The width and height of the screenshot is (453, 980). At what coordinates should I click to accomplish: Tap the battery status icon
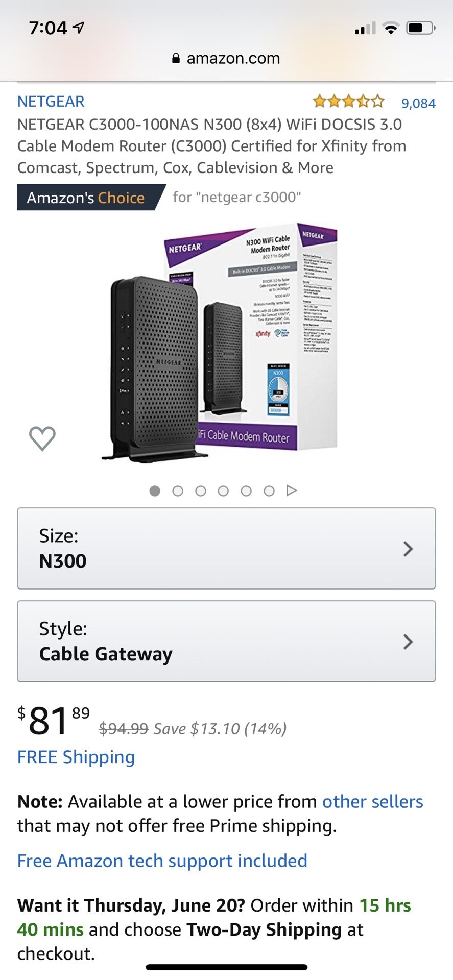420,28
